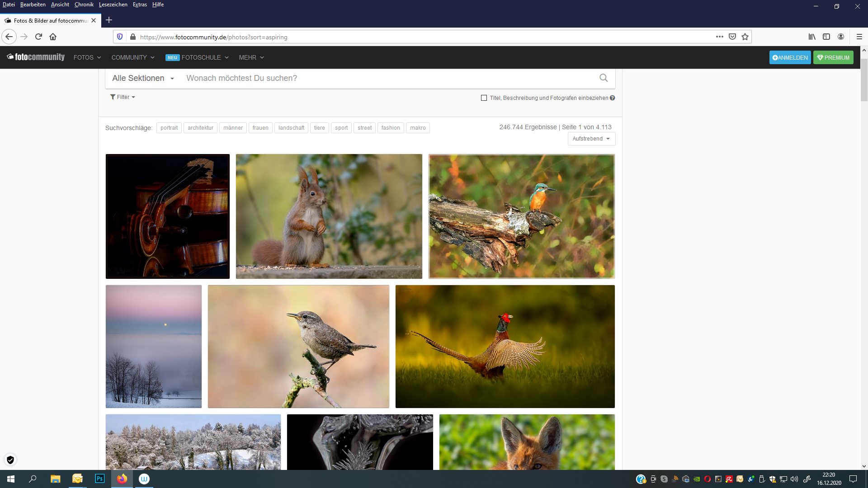Open the Extras menu
Screen dimensions: 868x488
coord(140,5)
